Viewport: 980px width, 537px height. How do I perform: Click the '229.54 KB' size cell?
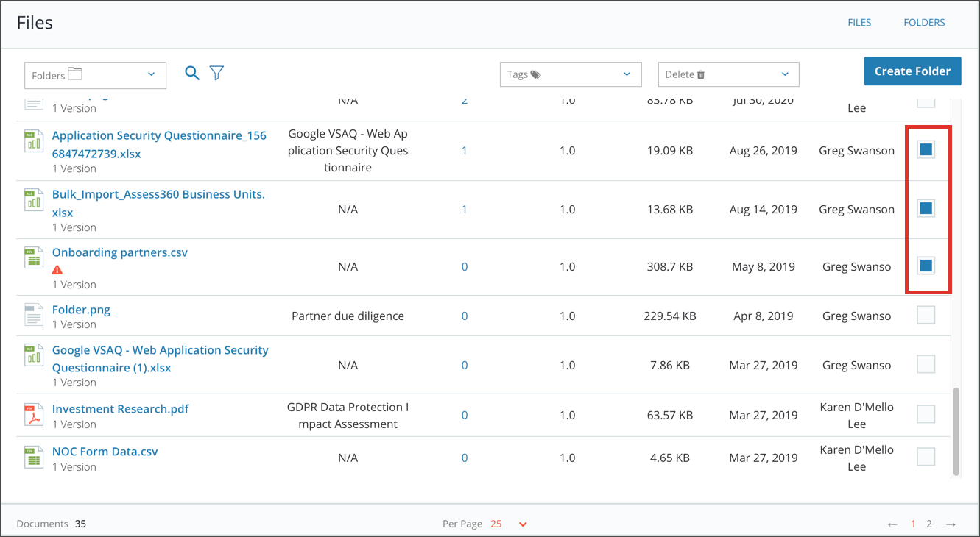click(x=670, y=316)
